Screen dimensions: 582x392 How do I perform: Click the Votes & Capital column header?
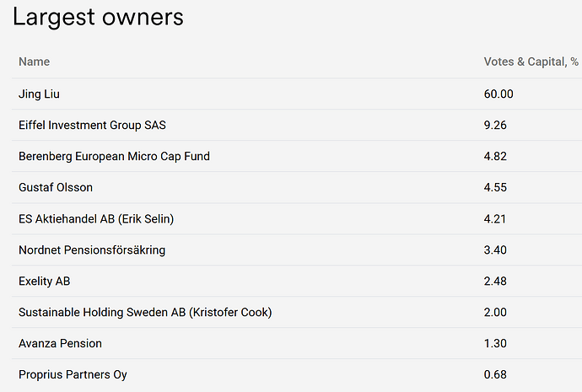(x=531, y=62)
